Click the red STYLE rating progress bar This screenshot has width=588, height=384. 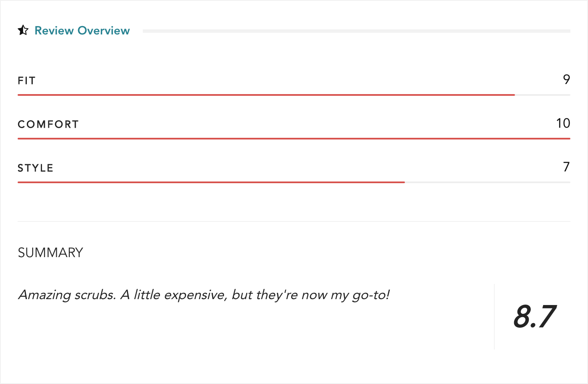pyautogui.click(x=211, y=182)
